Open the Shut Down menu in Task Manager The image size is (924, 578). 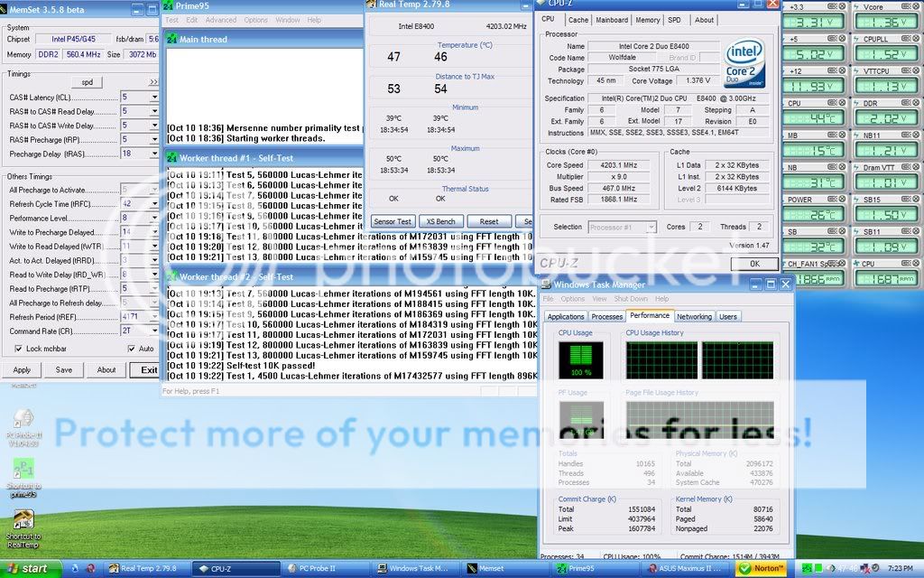pyautogui.click(x=631, y=299)
